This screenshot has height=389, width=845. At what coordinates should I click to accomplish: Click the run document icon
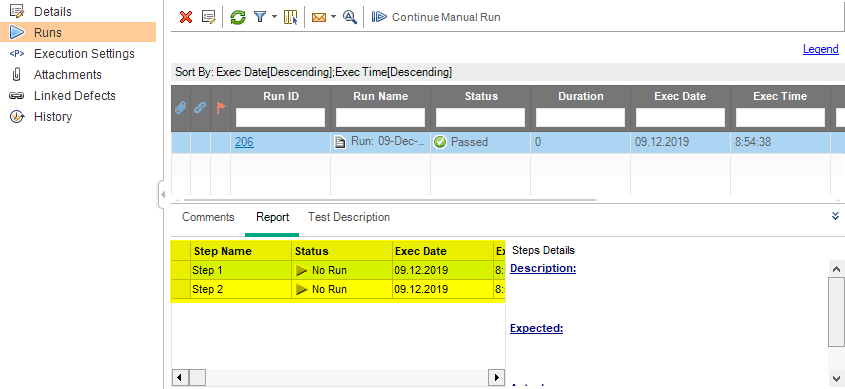pos(340,142)
